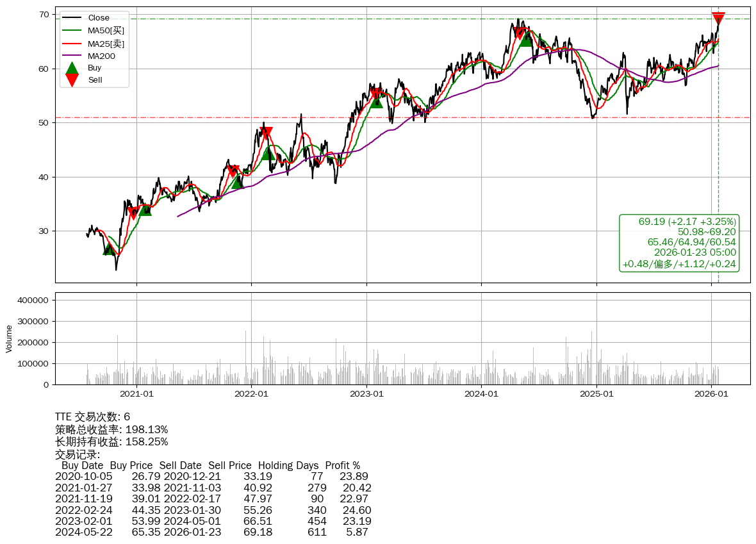
Task: Click the green Buy triangle in the legend
Action: pos(72,68)
